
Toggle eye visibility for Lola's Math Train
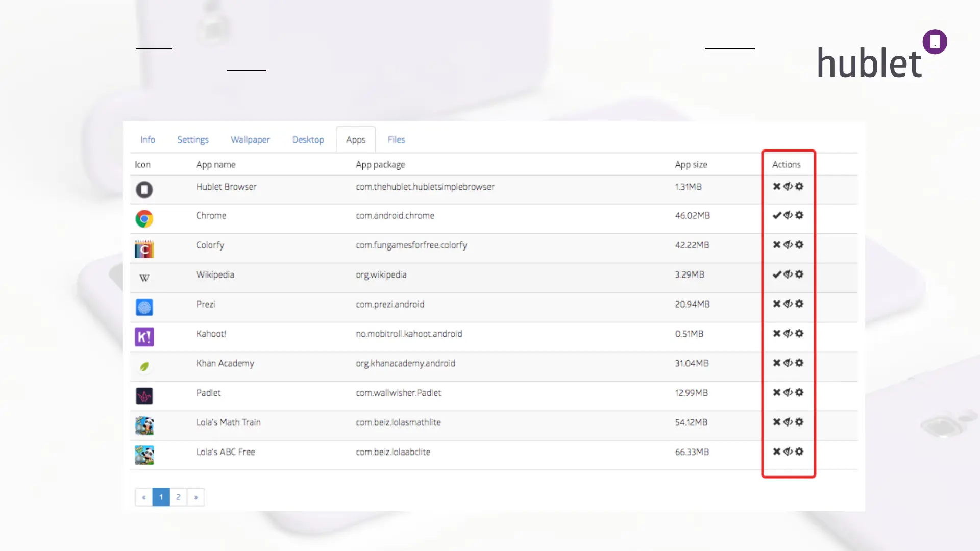(x=788, y=422)
